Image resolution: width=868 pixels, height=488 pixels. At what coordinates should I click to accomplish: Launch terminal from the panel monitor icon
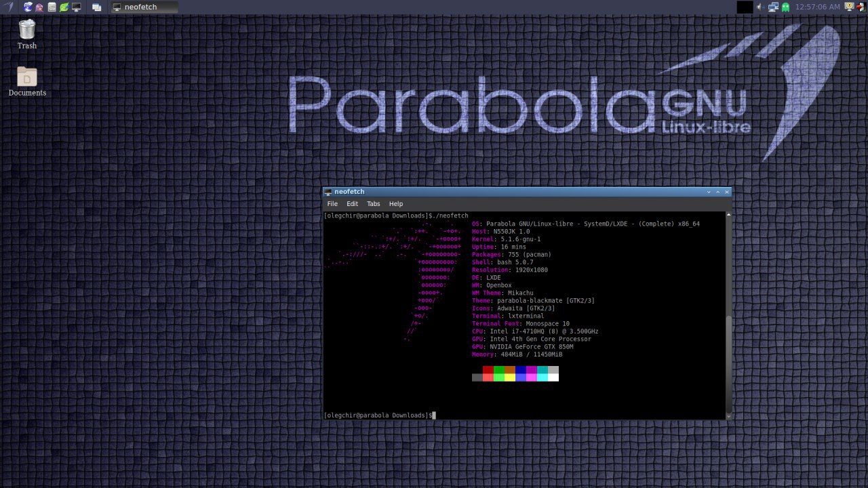(76, 7)
